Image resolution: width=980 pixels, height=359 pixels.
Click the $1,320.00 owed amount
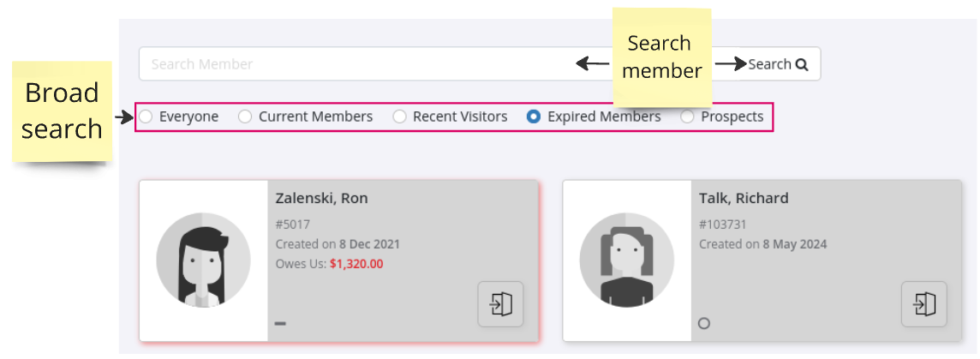pyautogui.click(x=356, y=264)
